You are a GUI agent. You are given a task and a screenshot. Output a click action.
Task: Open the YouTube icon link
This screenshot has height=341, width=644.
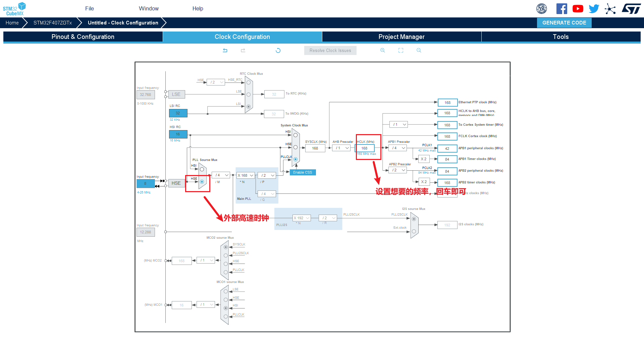(578, 9)
